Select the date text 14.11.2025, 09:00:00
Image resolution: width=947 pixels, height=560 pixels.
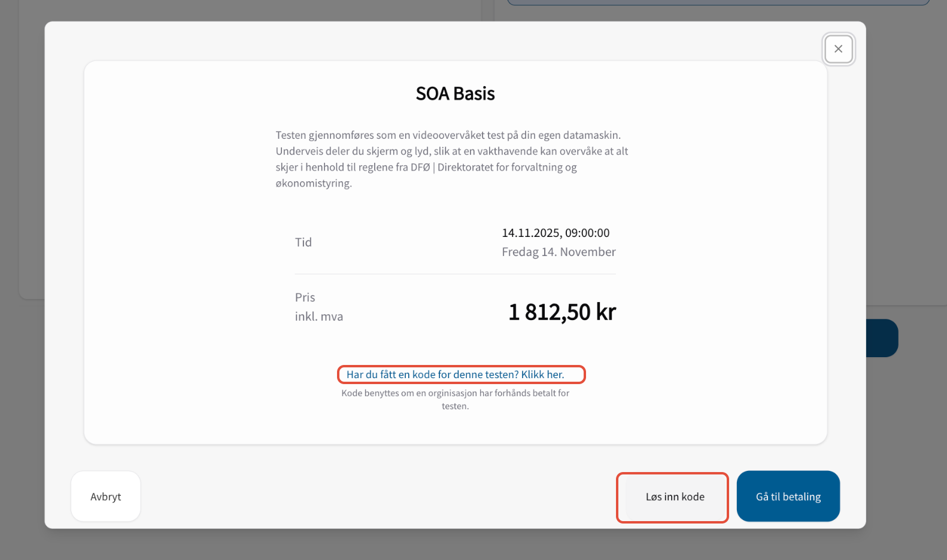pos(556,233)
